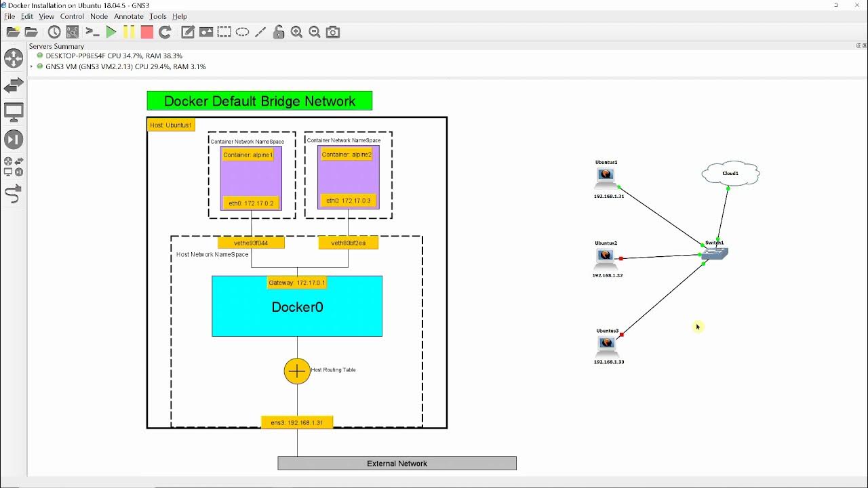Open console connection to all nodes
Image resolution: width=868 pixels, height=488 pixels.
tap(93, 32)
